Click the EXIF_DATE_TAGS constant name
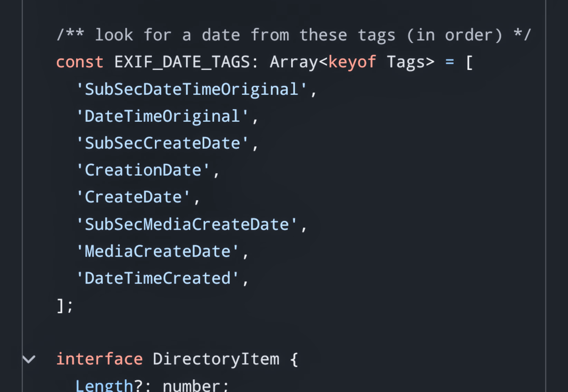The image size is (568, 392). tap(182, 62)
